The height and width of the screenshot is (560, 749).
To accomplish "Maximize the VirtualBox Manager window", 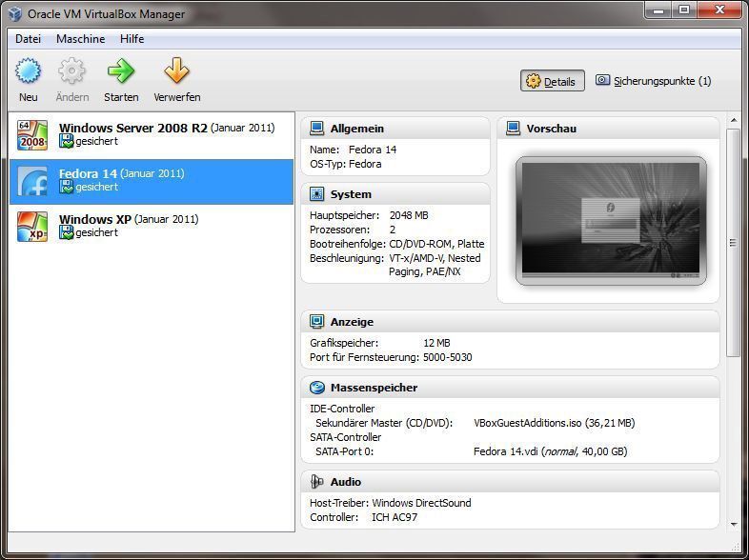I will 684,10.
